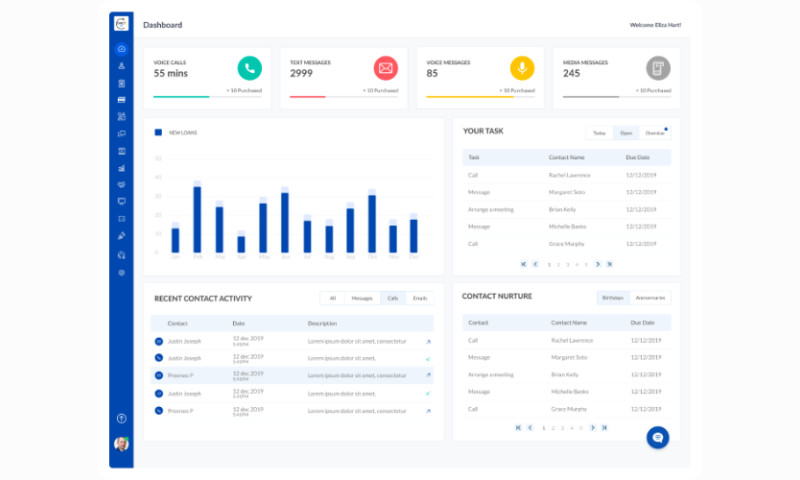The height and width of the screenshot is (480, 800).
Task: Click 'Brian Kelly' in Contact Nurture table
Action: (565, 375)
